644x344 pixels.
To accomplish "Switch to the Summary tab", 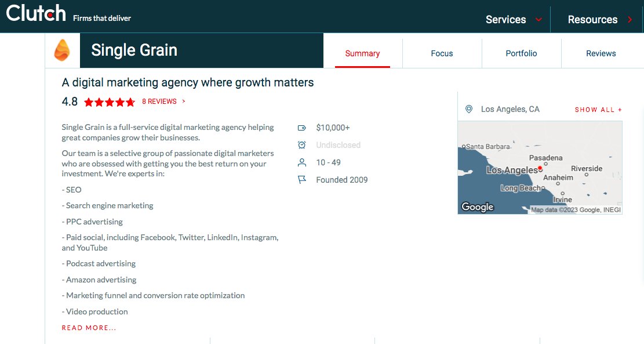I will (x=362, y=53).
